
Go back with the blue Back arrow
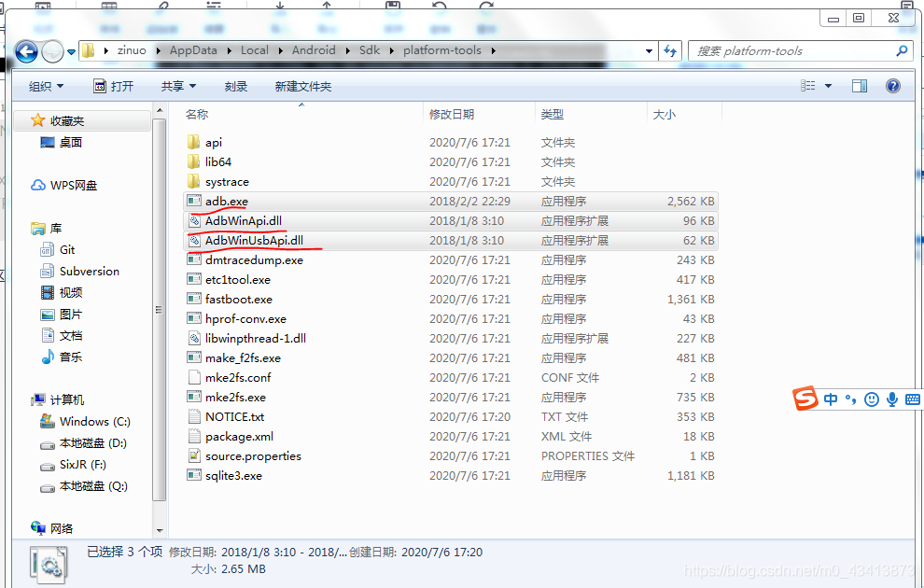(26, 52)
